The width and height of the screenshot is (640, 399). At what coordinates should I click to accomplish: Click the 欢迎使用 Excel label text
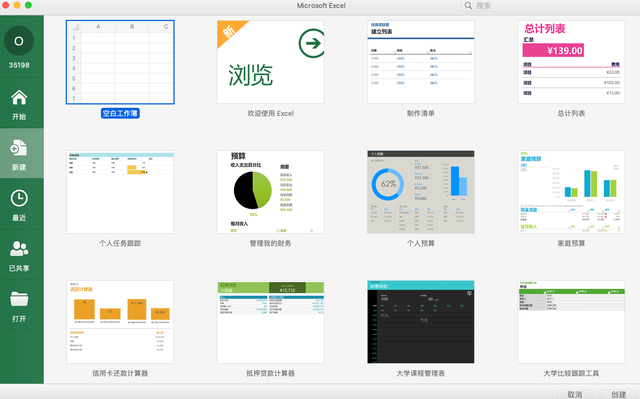coord(271,113)
